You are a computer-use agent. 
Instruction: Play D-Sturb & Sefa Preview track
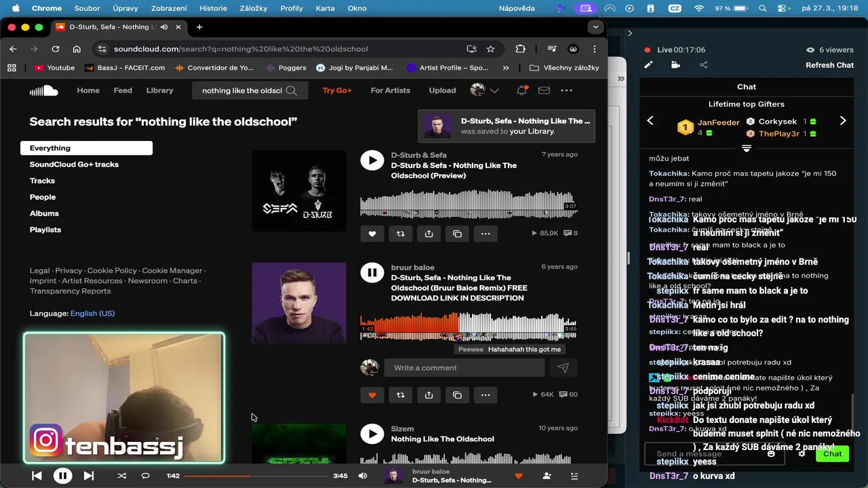(x=372, y=160)
